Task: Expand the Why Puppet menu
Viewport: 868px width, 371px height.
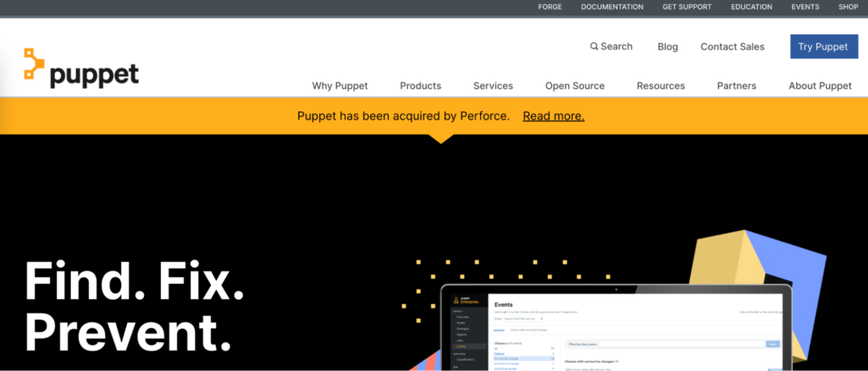Action: (340, 86)
